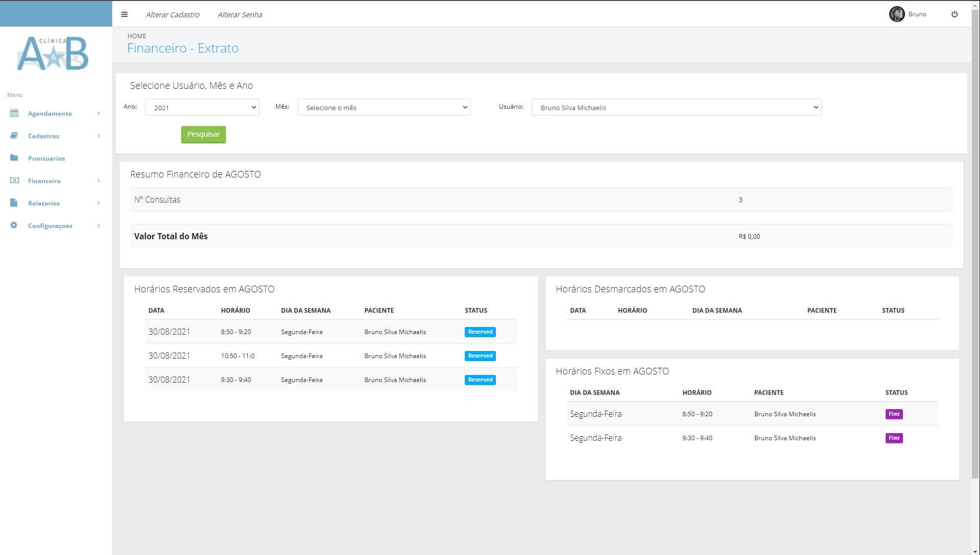Click the Horários Desmarcados em AGOSTO heading

[631, 289]
